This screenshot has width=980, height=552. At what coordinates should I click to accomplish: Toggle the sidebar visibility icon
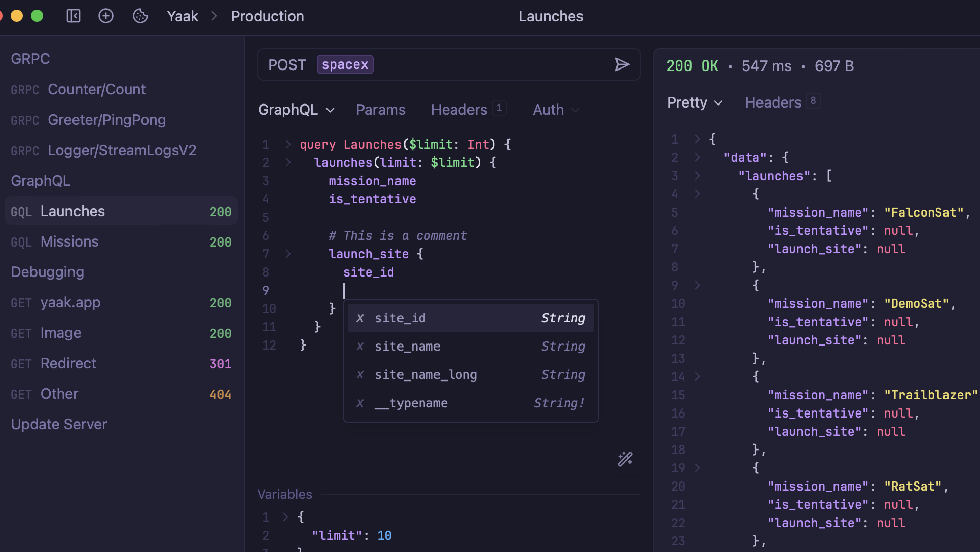(x=73, y=16)
